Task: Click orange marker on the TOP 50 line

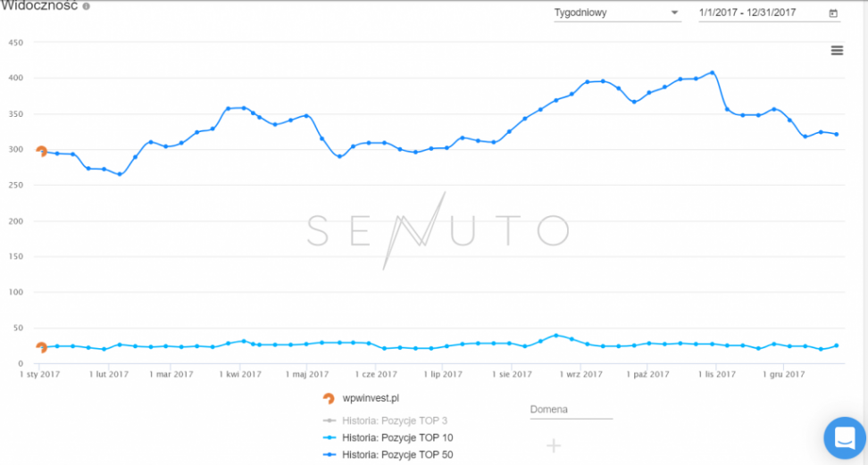Action: tap(41, 151)
